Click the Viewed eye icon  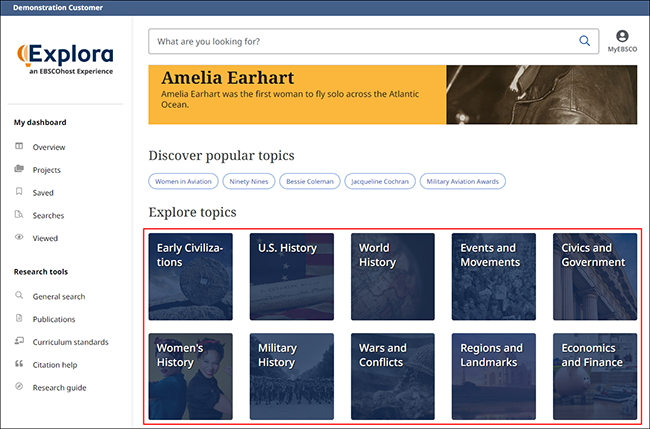coord(19,237)
